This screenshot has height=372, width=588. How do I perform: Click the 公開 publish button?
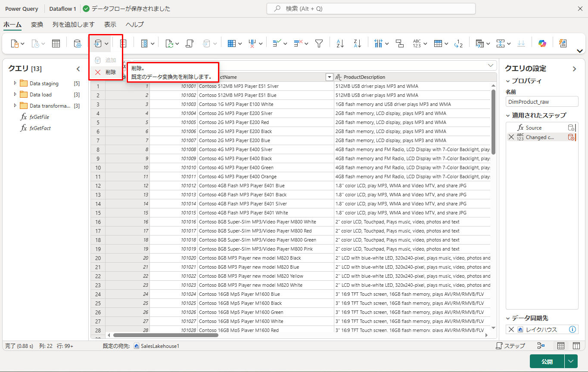547,361
